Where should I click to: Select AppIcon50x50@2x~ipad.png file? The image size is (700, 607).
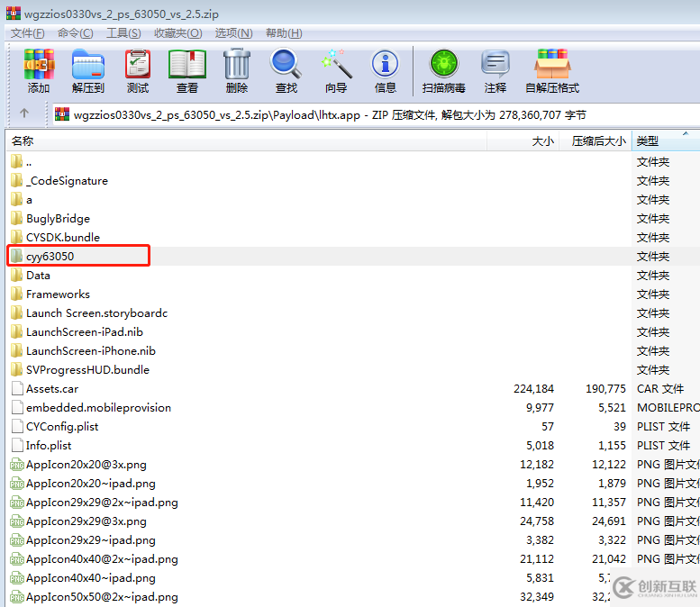click(95, 597)
